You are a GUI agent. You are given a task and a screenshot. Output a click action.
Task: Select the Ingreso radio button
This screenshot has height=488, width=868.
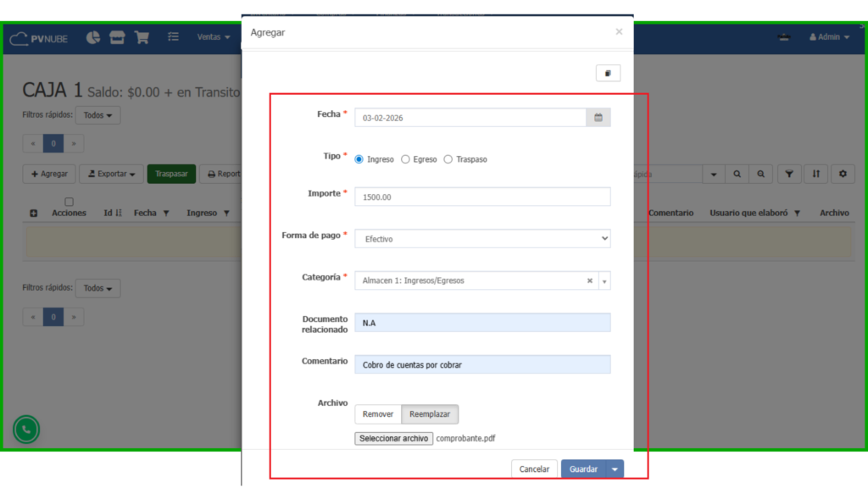[359, 159]
